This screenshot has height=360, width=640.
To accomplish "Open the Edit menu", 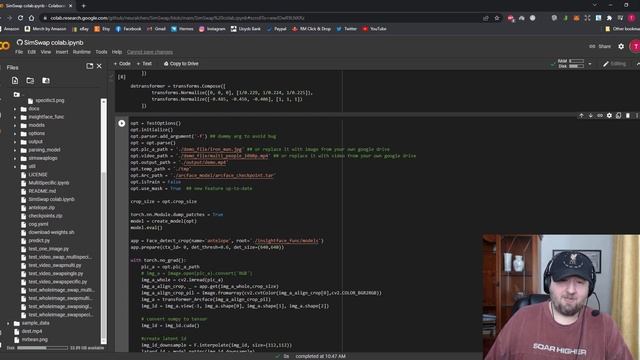I will tap(31, 52).
